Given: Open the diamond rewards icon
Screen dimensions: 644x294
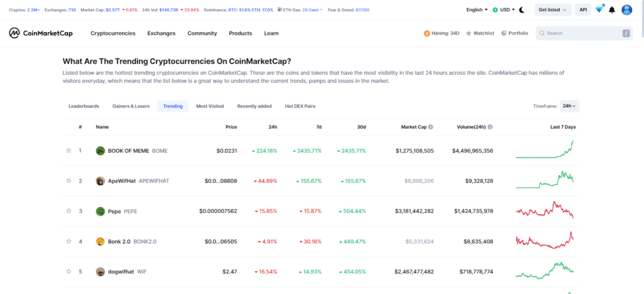Looking at the screenshot, I should click(599, 9).
